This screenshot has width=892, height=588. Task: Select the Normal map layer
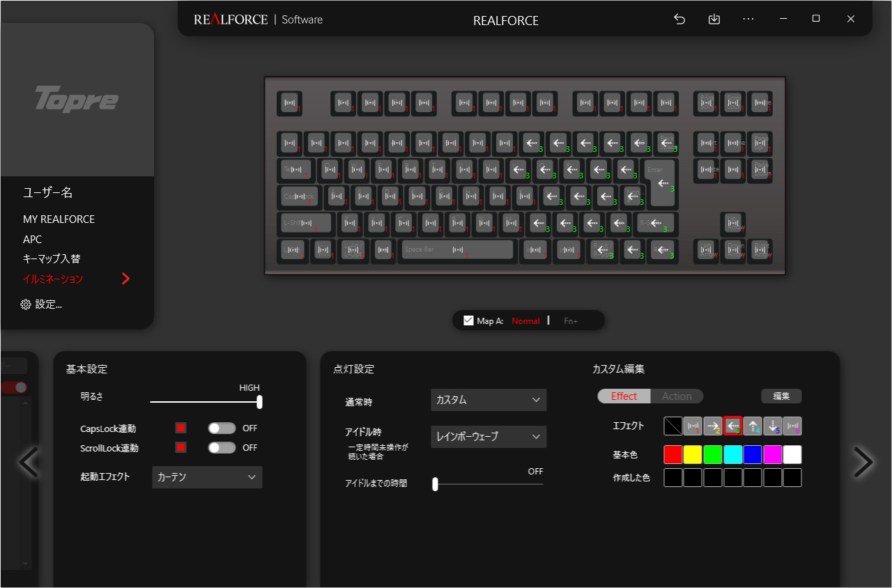point(525,320)
